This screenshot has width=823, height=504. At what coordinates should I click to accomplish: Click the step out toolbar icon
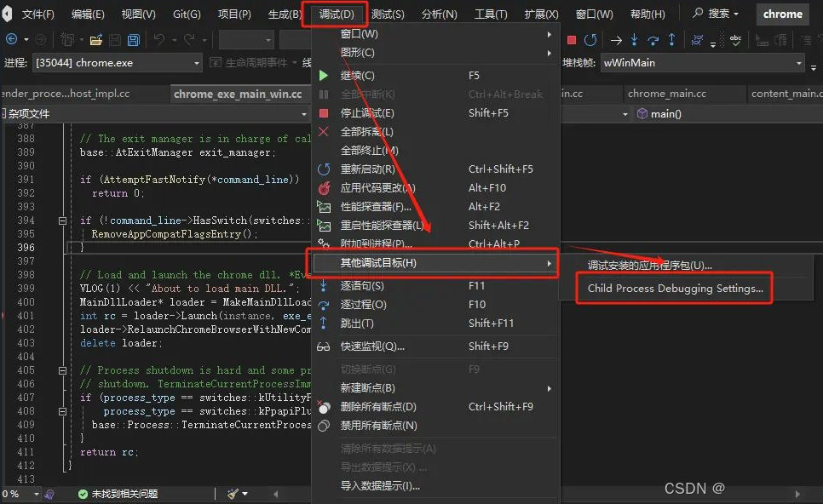coord(672,40)
